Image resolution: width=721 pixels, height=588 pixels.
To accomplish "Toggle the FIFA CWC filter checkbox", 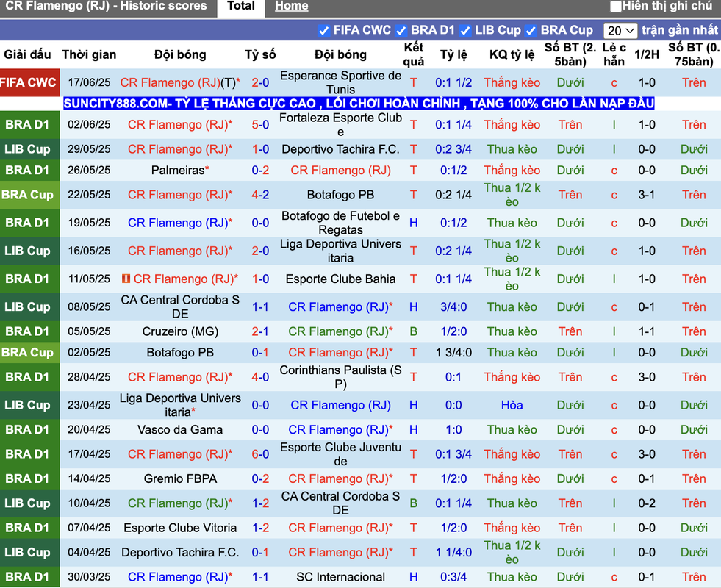I will click(323, 31).
